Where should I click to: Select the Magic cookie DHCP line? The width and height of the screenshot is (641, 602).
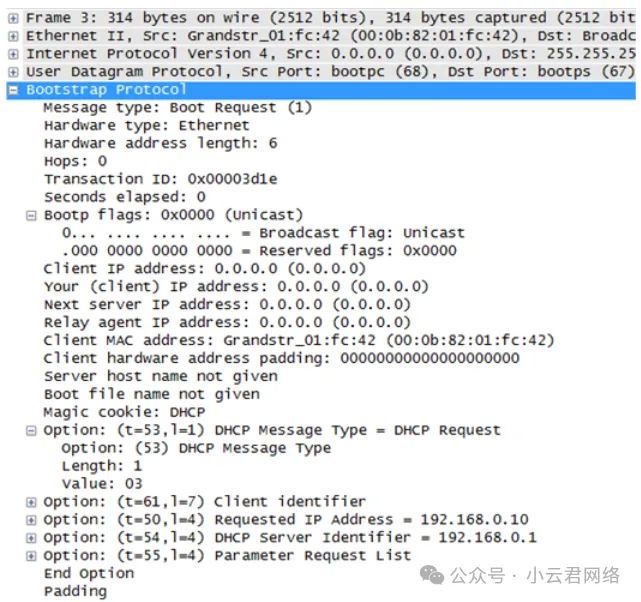click(x=124, y=412)
